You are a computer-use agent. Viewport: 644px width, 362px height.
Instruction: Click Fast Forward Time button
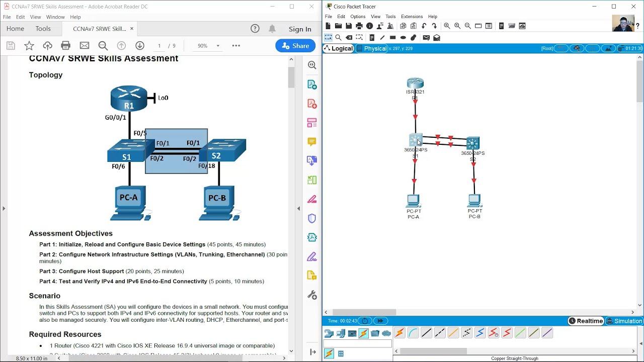380,321
